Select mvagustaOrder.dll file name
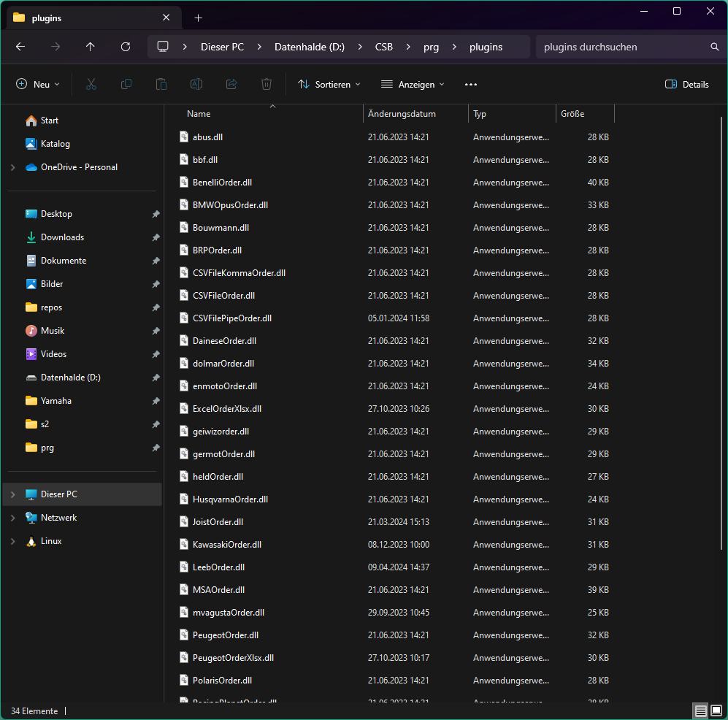This screenshot has height=720, width=728. click(229, 613)
